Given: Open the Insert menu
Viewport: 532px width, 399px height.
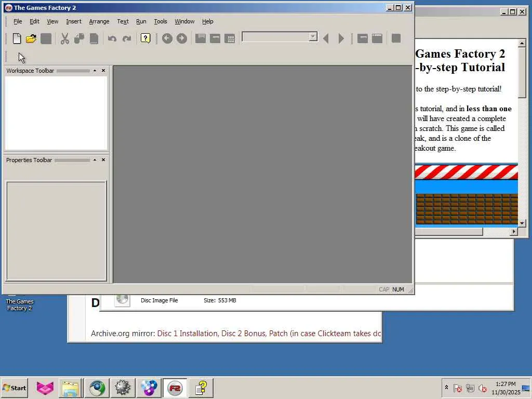Looking at the screenshot, I should coord(74,21).
